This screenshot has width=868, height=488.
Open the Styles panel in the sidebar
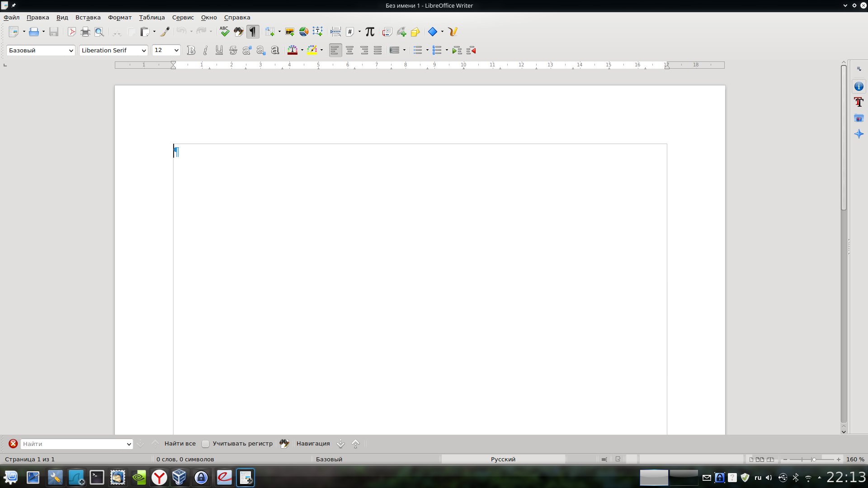tap(859, 102)
